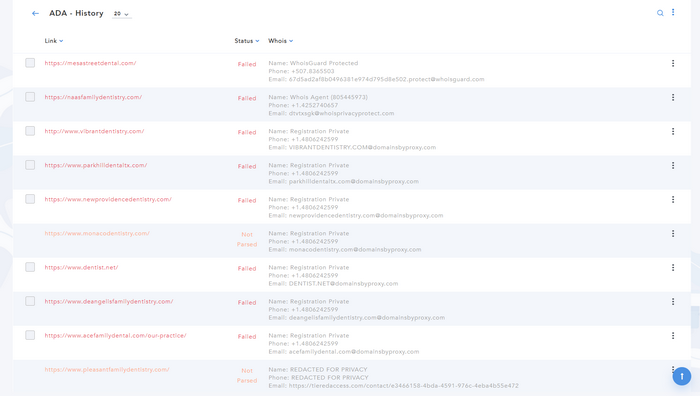
Task: Open the Whois column dropdown
Action: 280,41
